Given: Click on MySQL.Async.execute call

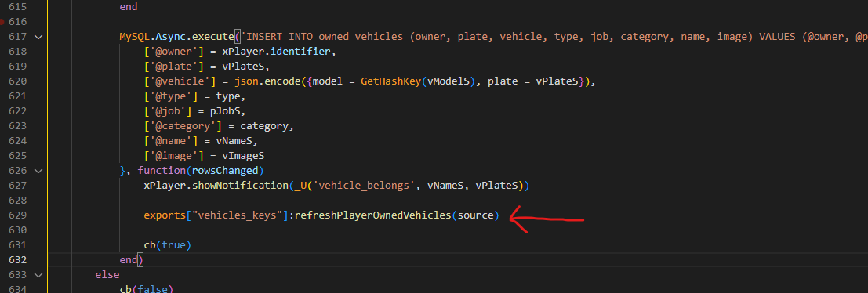Looking at the screenshot, I should tap(176, 37).
